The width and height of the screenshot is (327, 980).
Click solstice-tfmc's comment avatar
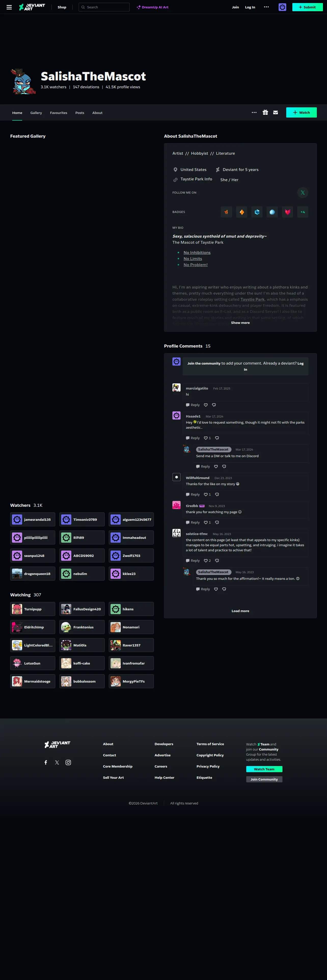[176, 533]
